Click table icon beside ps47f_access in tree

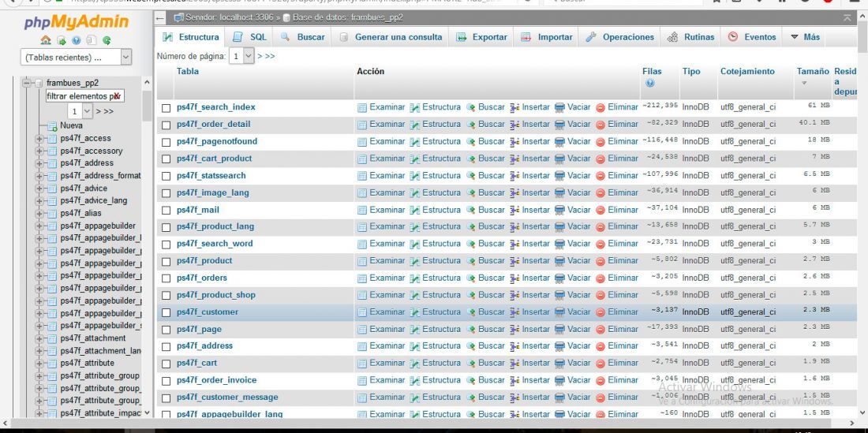[52, 139]
